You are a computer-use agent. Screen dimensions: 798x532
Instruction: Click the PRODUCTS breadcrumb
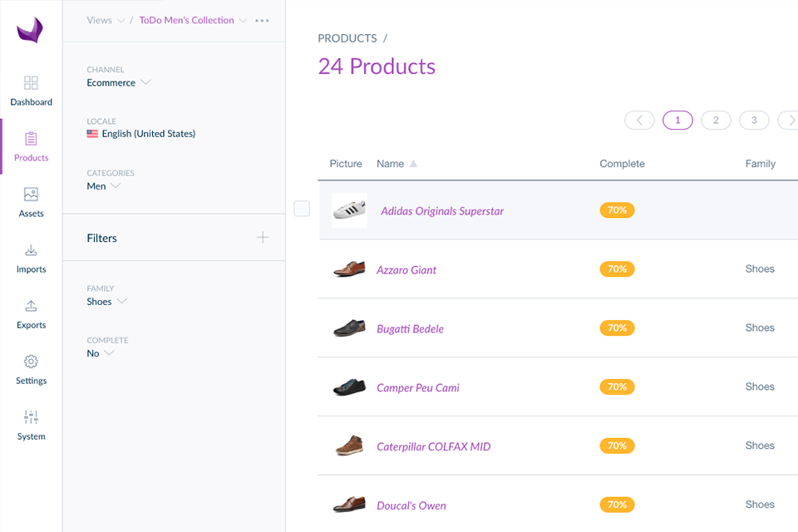click(347, 39)
